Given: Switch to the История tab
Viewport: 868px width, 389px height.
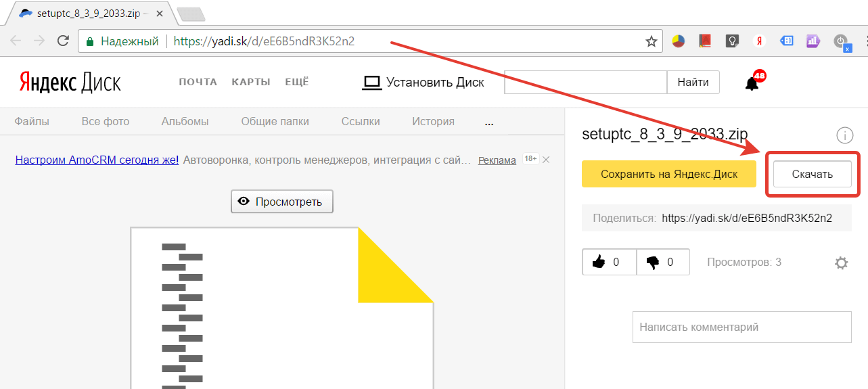Looking at the screenshot, I should coord(433,122).
